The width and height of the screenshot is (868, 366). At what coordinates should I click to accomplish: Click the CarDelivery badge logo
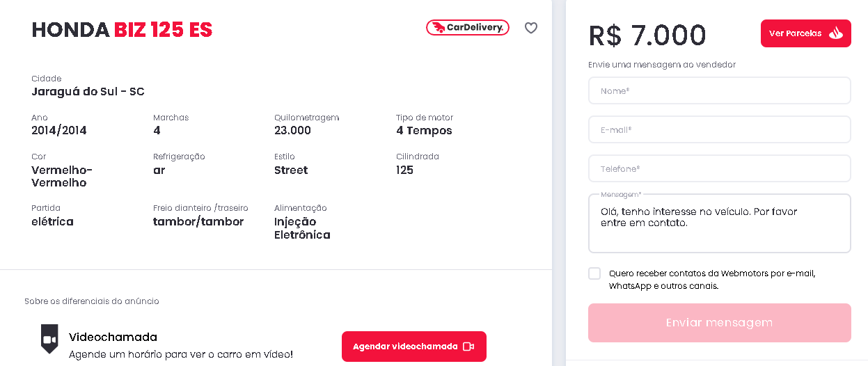pyautogui.click(x=468, y=28)
